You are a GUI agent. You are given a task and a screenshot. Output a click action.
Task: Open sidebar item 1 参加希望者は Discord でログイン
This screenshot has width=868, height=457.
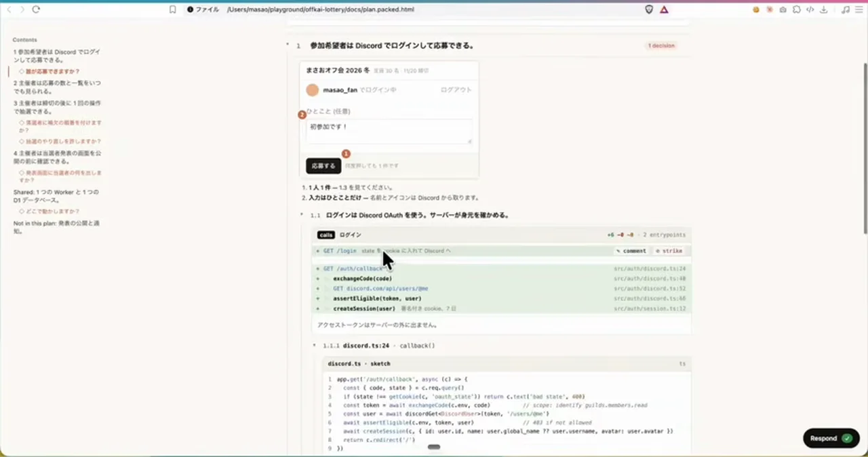57,56
